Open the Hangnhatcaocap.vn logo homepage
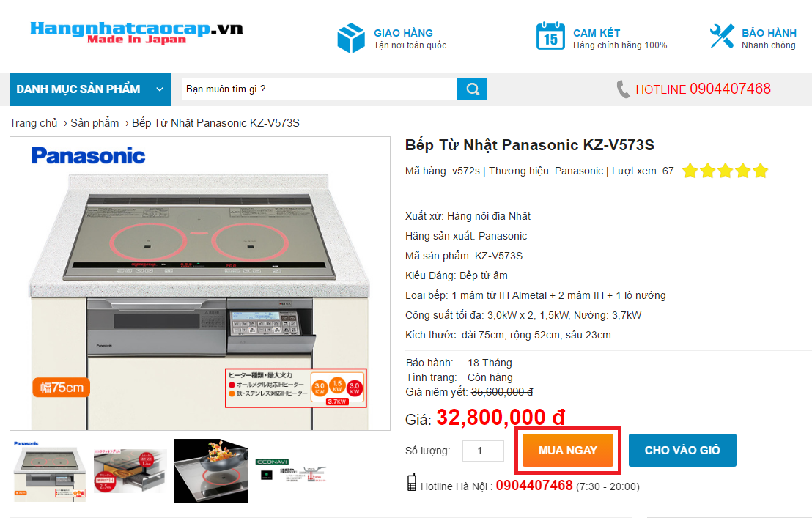The height and width of the screenshot is (518, 812). [136, 32]
